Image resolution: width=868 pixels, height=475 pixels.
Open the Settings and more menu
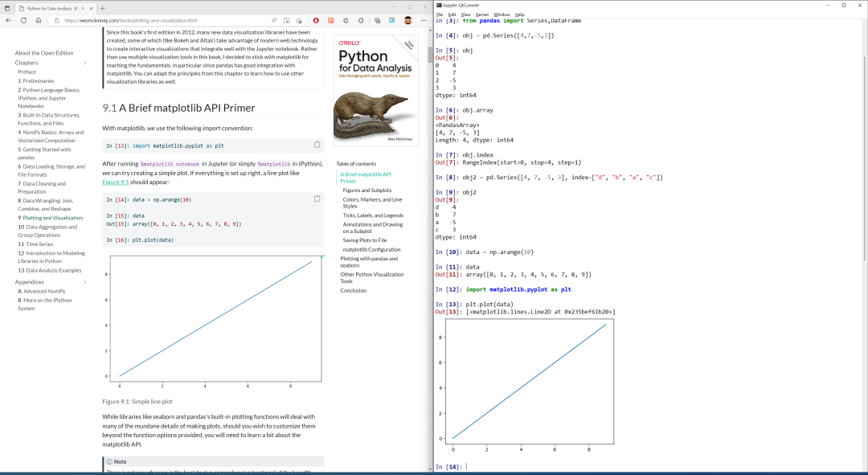[424, 20]
